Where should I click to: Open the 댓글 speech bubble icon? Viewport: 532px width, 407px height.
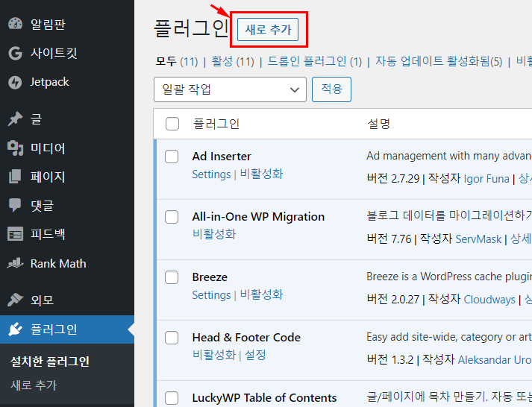coord(15,206)
